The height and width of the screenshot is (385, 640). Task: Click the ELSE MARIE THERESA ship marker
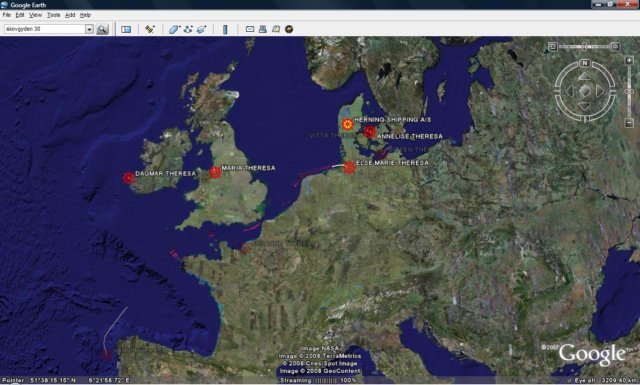[349, 167]
